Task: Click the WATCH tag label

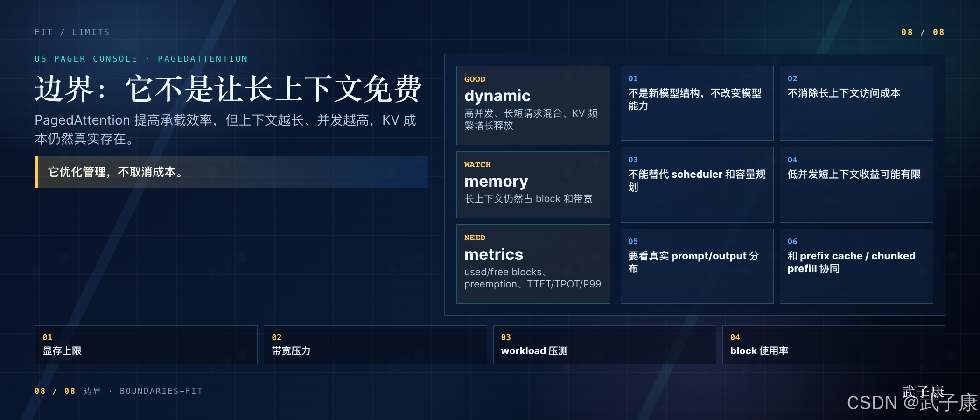Action: 477,165
